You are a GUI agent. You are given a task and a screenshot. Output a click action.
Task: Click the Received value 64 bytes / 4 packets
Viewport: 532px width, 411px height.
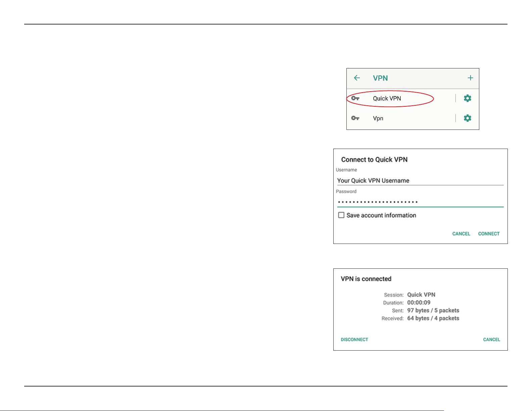point(433,318)
